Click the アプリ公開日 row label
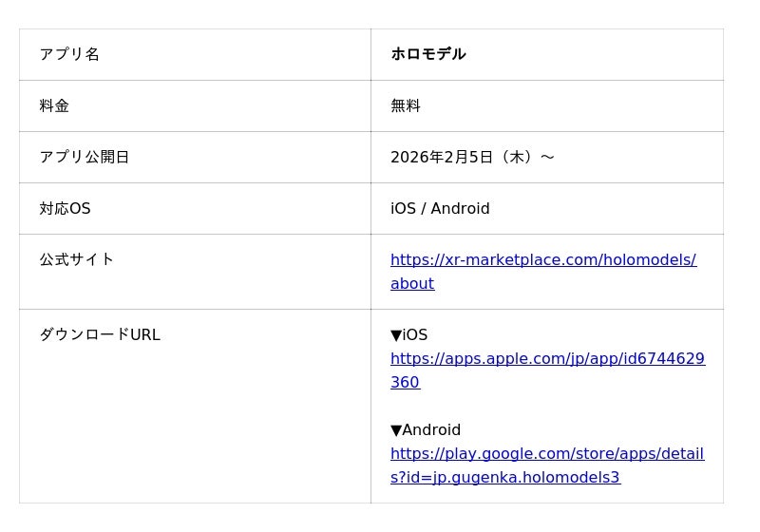 85,157
